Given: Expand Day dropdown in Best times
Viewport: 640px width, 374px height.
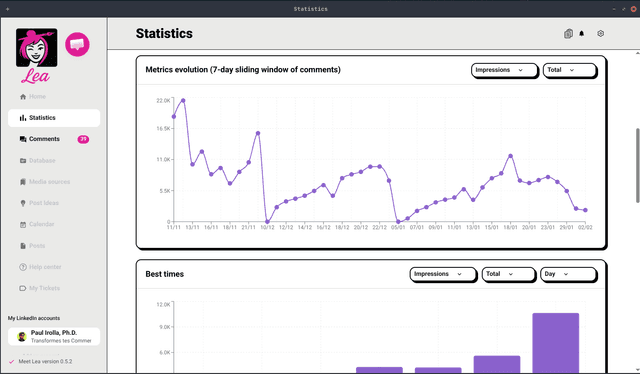Looking at the screenshot, I should tap(569, 274).
